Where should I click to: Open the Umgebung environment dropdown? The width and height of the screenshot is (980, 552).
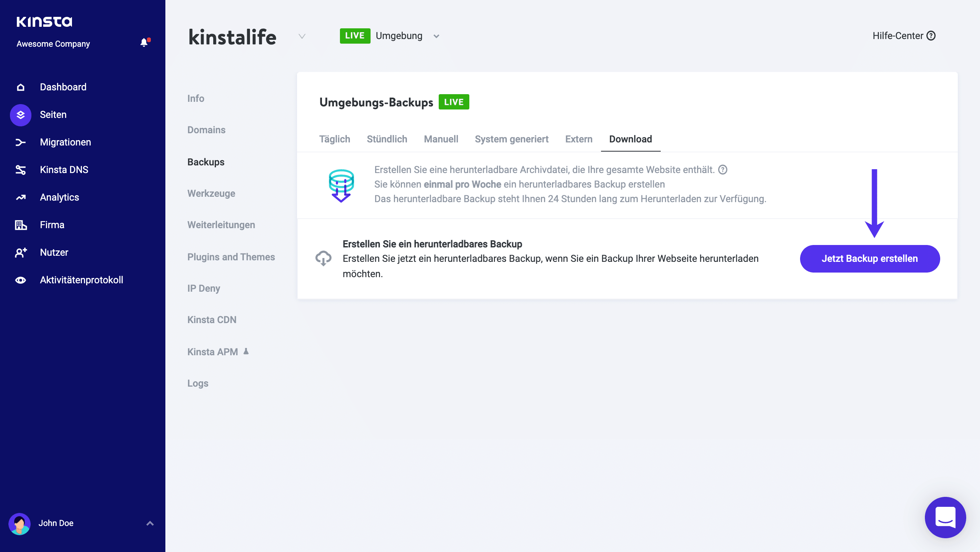tap(436, 36)
